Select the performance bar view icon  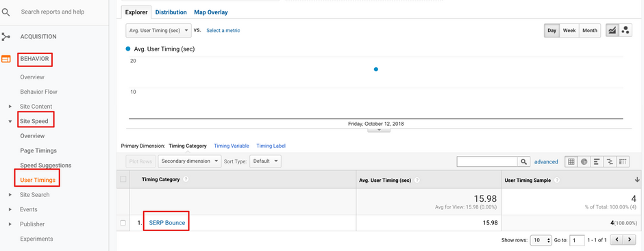coord(597,161)
